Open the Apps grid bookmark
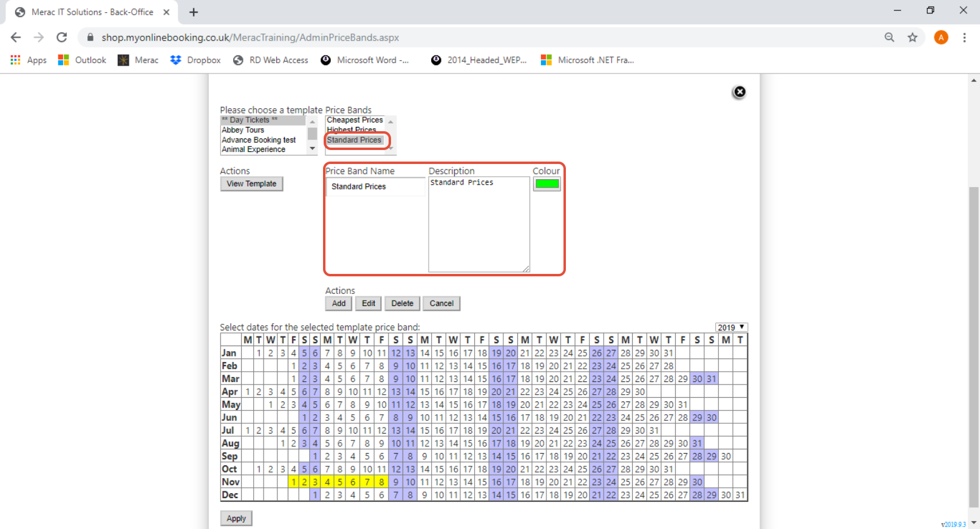This screenshot has height=529, width=980. click(29, 60)
